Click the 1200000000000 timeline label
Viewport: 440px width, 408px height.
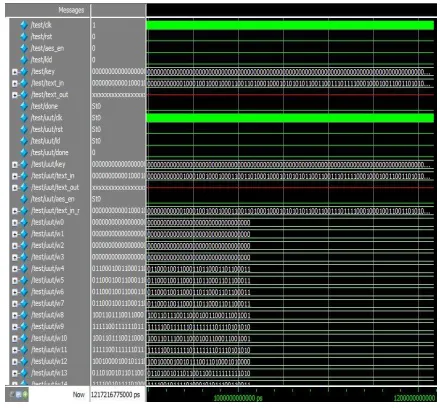[414, 398]
